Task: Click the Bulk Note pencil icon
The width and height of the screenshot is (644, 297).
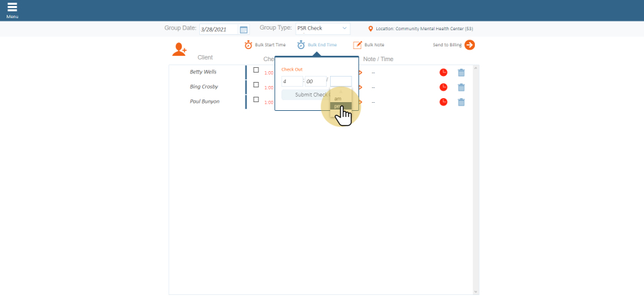Action: tap(358, 45)
